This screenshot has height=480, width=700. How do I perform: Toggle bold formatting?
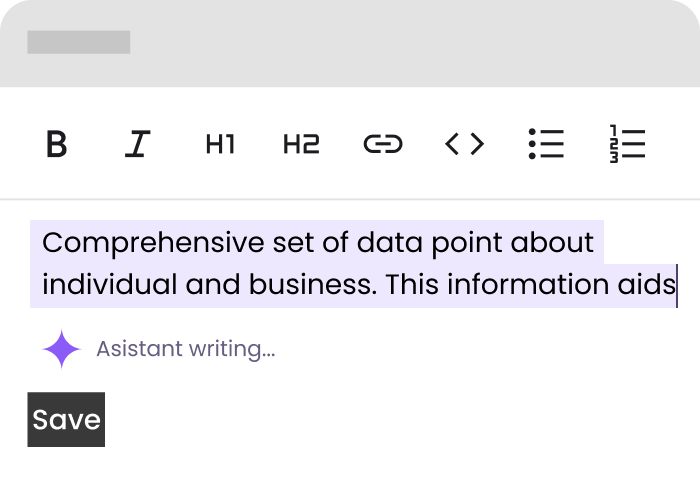[57, 144]
